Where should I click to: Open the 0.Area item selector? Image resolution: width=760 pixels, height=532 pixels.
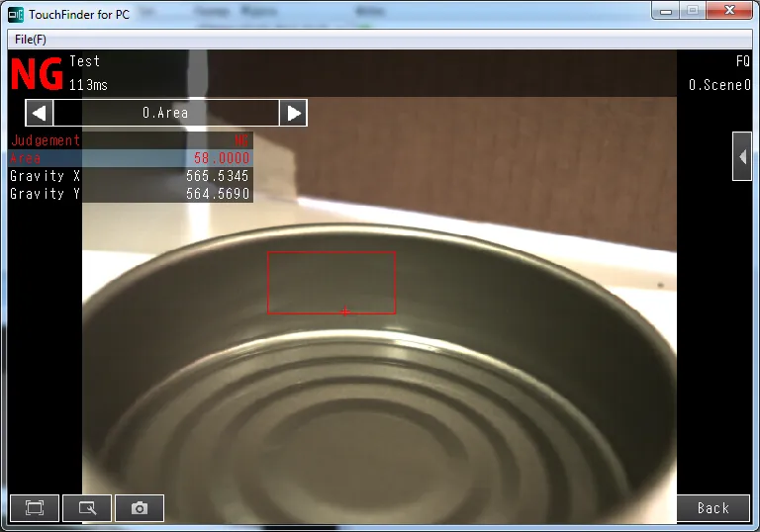pyautogui.click(x=165, y=113)
